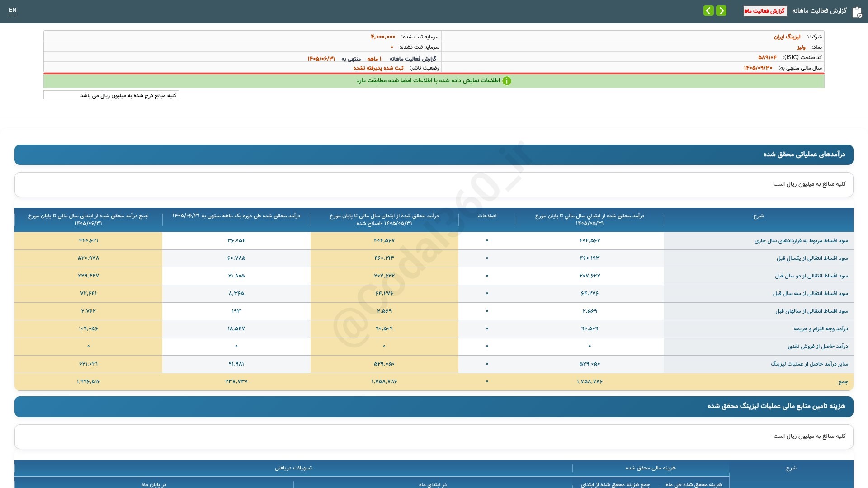The width and height of the screenshot is (868, 488).
Task: Click the 'اصلاحات' column header
Action: point(487,216)
